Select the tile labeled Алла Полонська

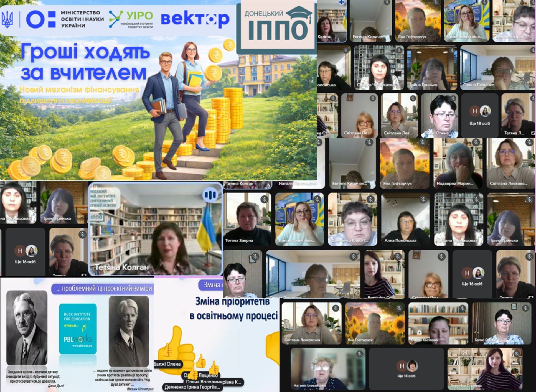(x=405, y=219)
